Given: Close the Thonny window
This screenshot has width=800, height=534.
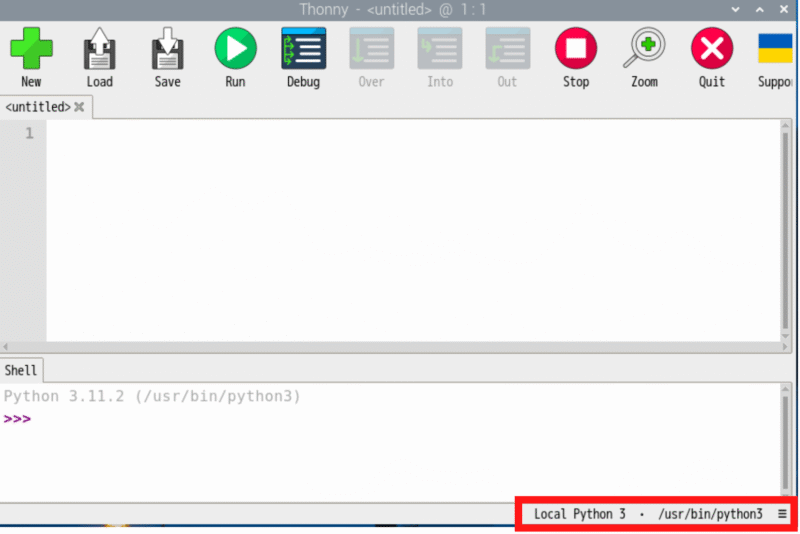Looking at the screenshot, I should 784,9.
